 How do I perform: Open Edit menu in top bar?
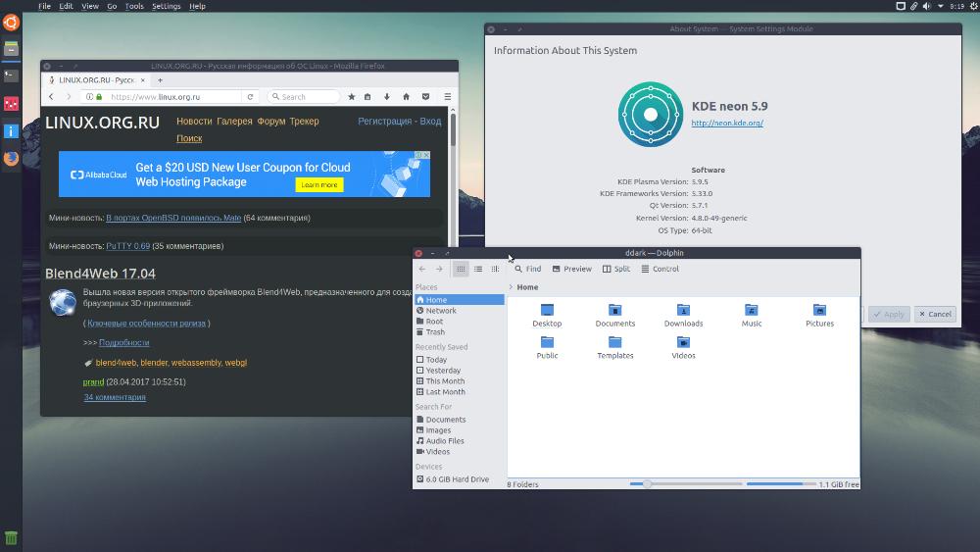click(x=66, y=6)
